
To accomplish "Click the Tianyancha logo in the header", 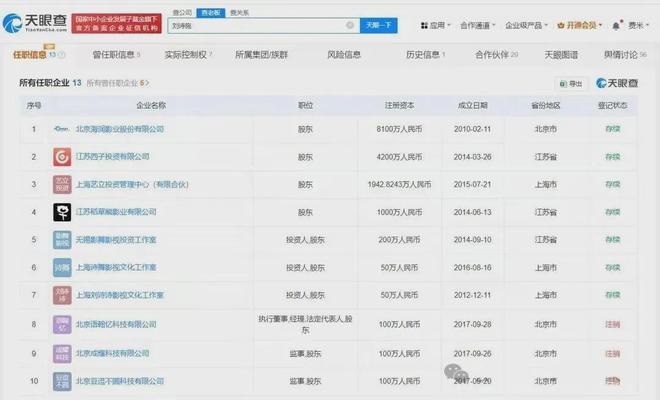I will click(35, 23).
